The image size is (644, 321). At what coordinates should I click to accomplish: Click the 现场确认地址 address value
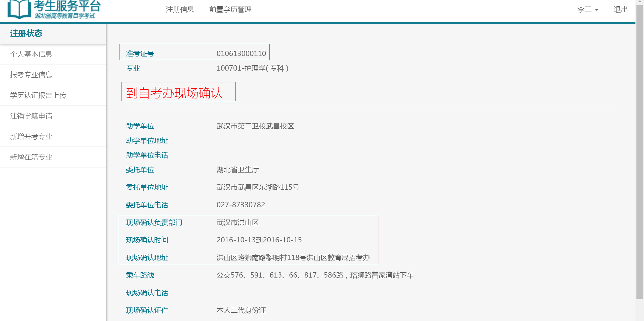(x=293, y=257)
